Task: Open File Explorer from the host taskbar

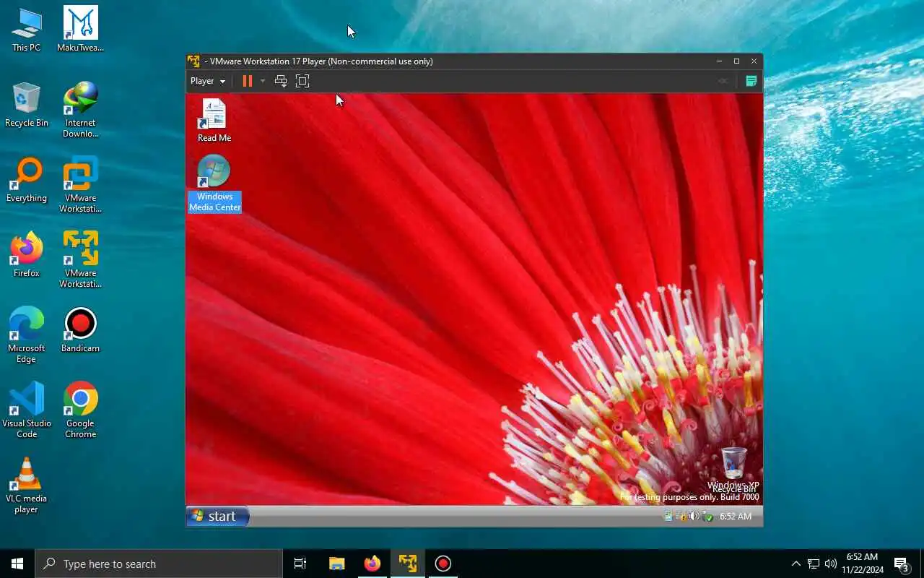Action: point(336,564)
